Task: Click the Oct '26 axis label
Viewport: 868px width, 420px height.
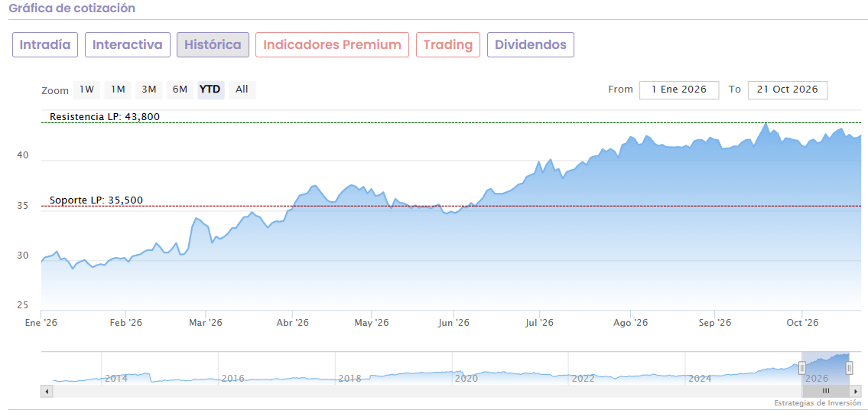Action: point(802,323)
